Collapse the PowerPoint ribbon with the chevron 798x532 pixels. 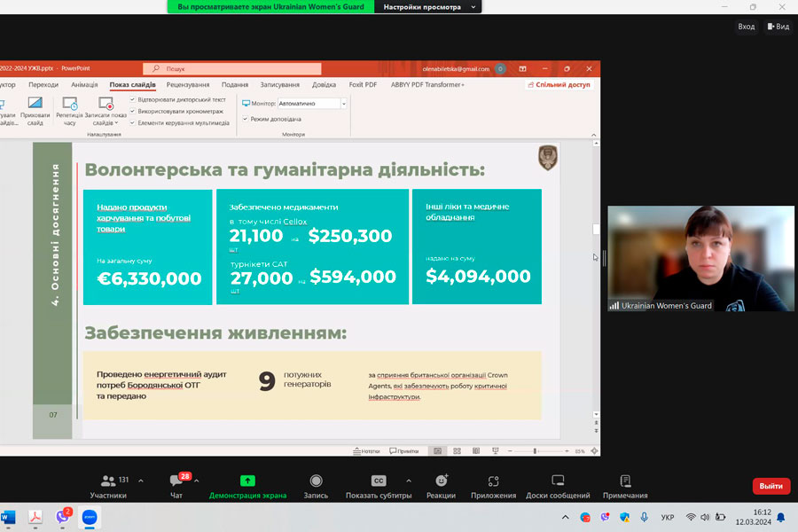(594, 135)
